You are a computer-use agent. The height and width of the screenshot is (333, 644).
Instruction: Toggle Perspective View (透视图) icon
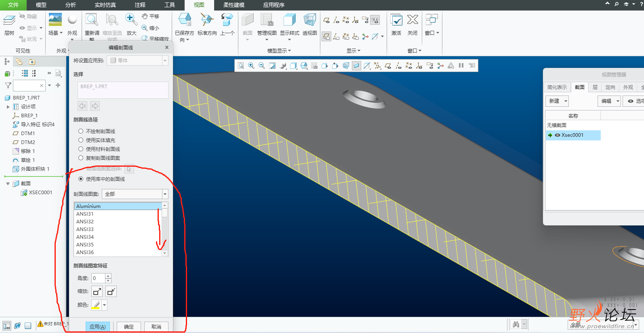click(309, 19)
